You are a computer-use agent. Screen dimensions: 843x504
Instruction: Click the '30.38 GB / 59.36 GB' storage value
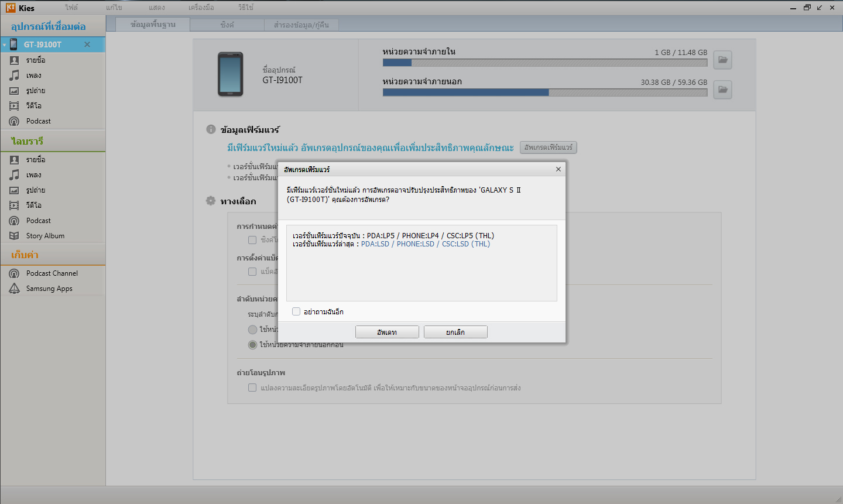click(x=674, y=82)
